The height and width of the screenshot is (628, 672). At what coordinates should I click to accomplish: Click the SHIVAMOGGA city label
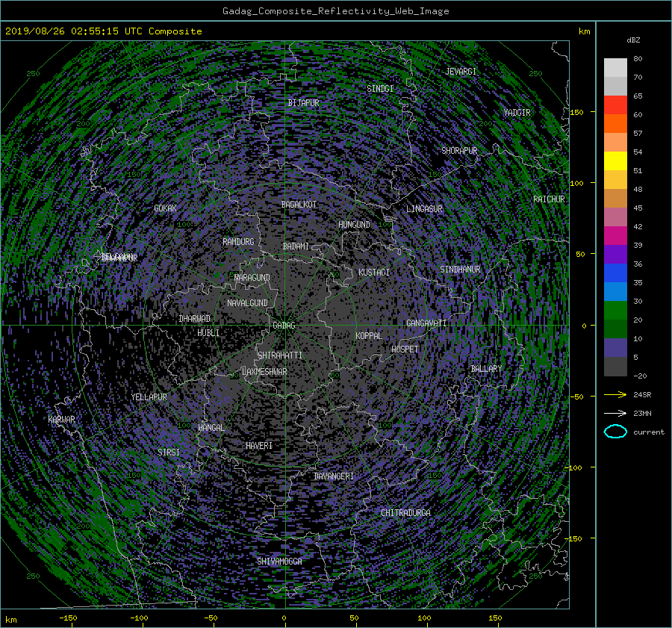(279, 562)
